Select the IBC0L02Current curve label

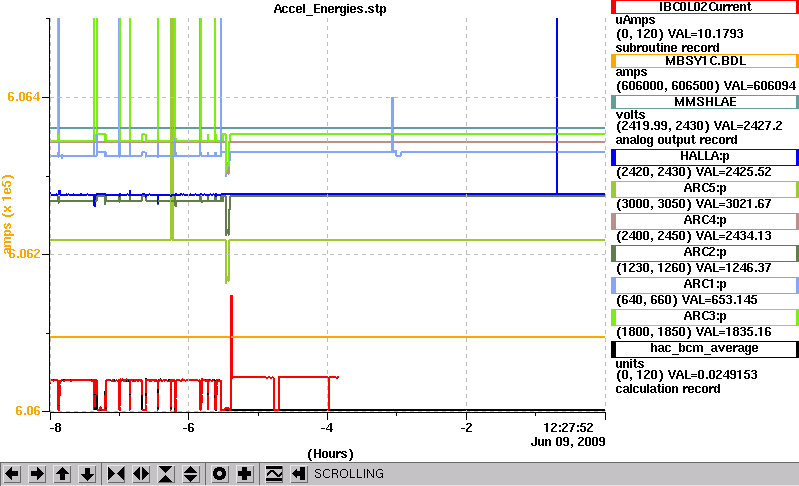pyautogui.click(x=705, y=7)
